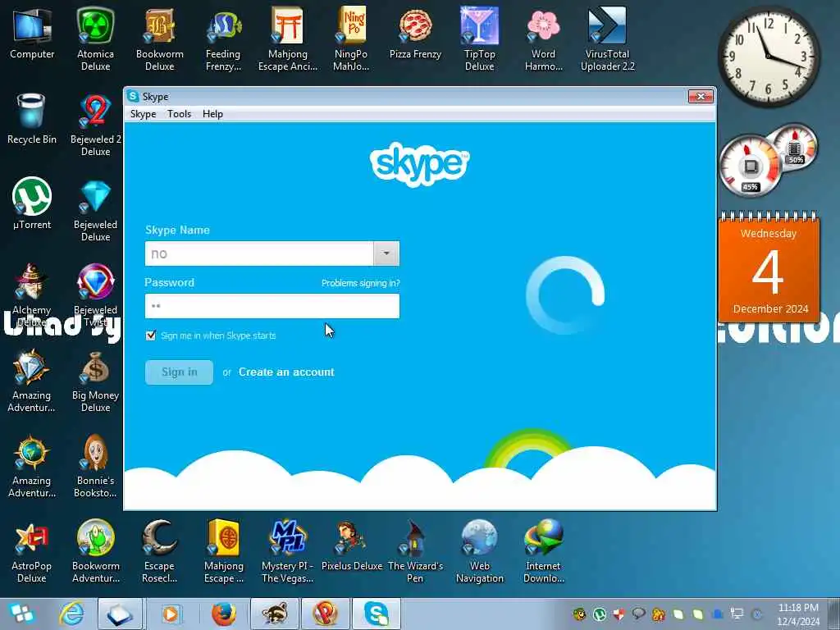Toggle Sign me in when Skype starts
Screen dimensions: 840x630
tap(151, 336)
